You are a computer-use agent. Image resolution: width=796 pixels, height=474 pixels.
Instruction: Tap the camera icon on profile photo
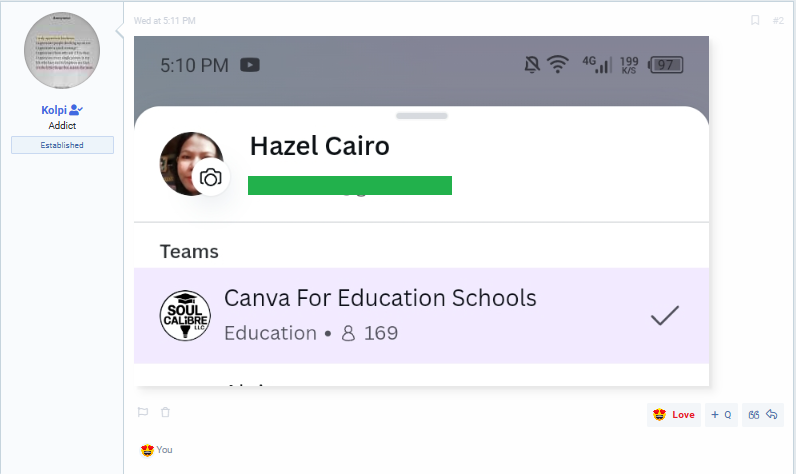211,178
